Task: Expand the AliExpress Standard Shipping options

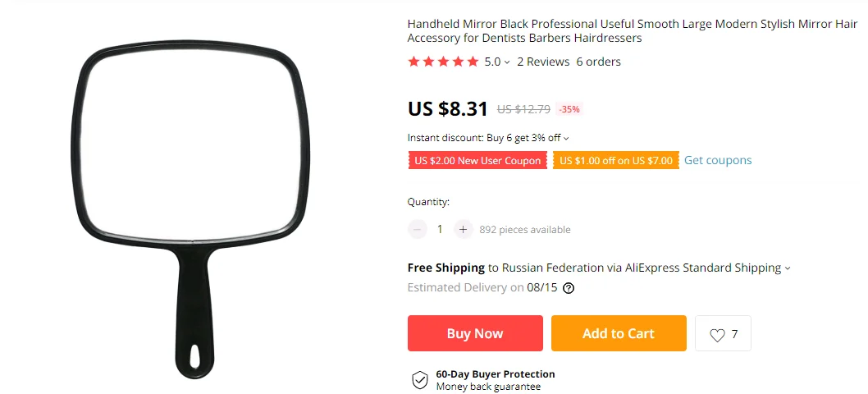Action: (787, 268)
